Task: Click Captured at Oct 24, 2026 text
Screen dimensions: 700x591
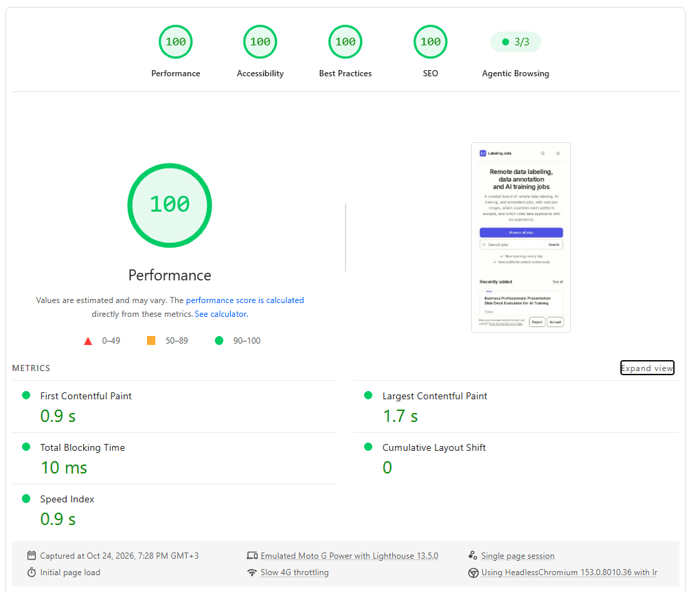Action: tap(120, 556)
